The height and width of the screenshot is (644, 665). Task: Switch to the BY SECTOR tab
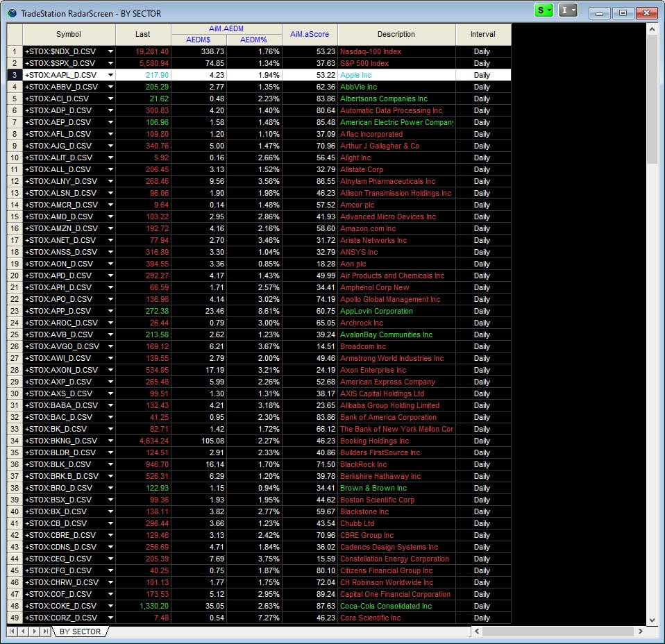80,632
